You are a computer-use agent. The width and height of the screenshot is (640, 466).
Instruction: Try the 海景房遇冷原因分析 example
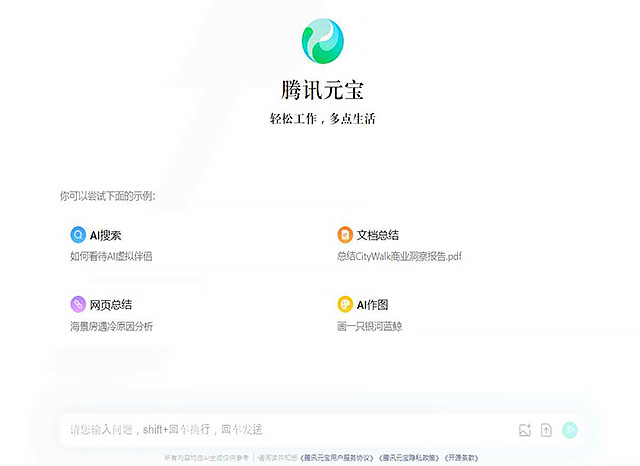(x=111, y=326)
